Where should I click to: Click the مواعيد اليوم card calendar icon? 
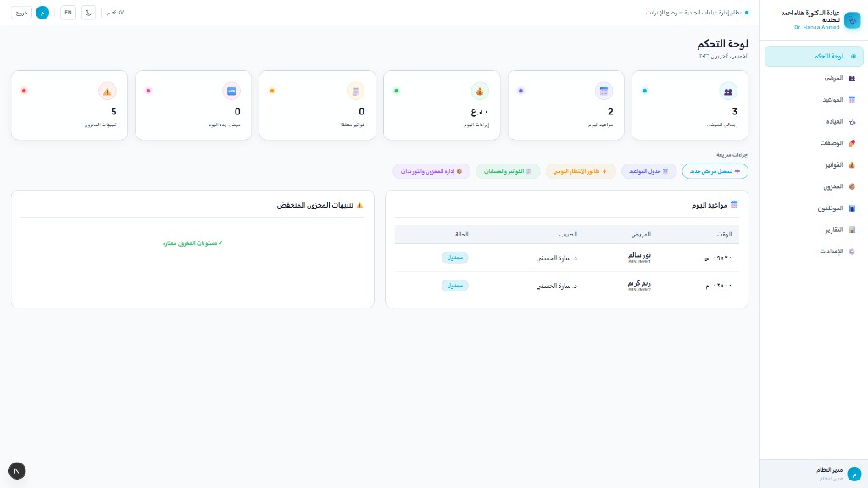pos(604,91)
